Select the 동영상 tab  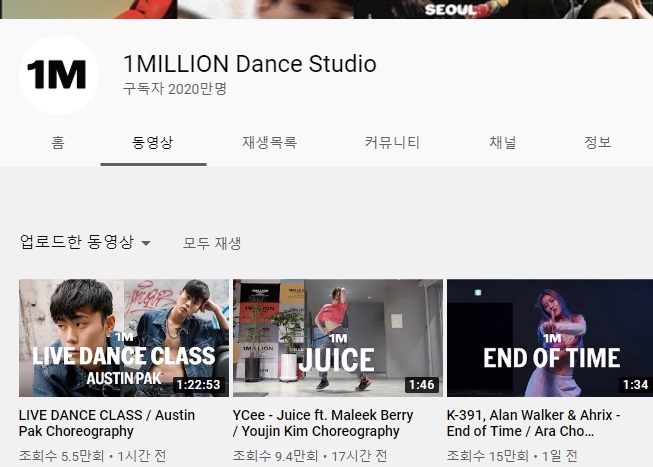pyautogui.click(x=153, y=143)
